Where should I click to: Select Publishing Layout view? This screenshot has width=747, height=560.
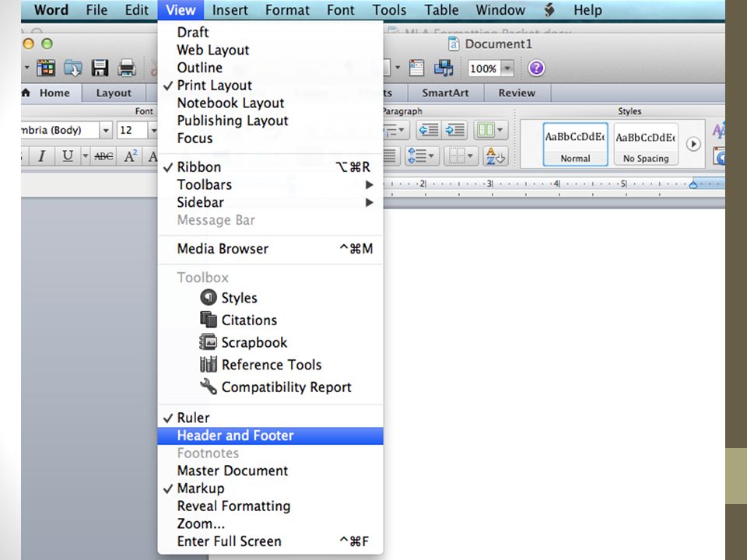[270, 121]
